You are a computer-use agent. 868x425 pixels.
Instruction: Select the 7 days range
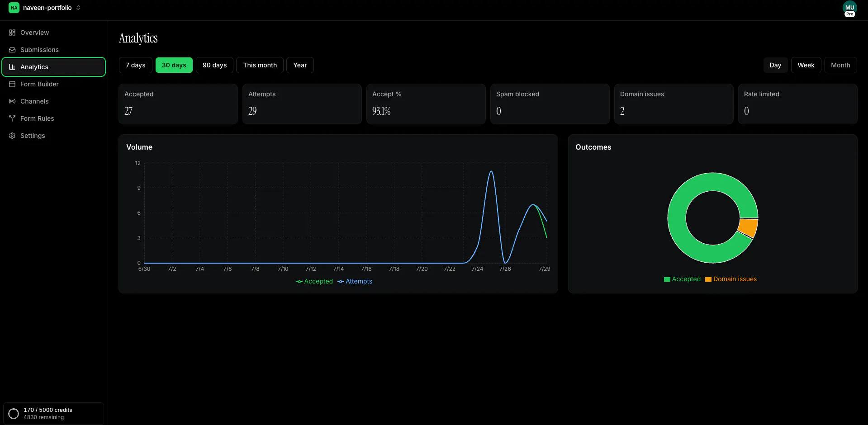coord(136,65)
